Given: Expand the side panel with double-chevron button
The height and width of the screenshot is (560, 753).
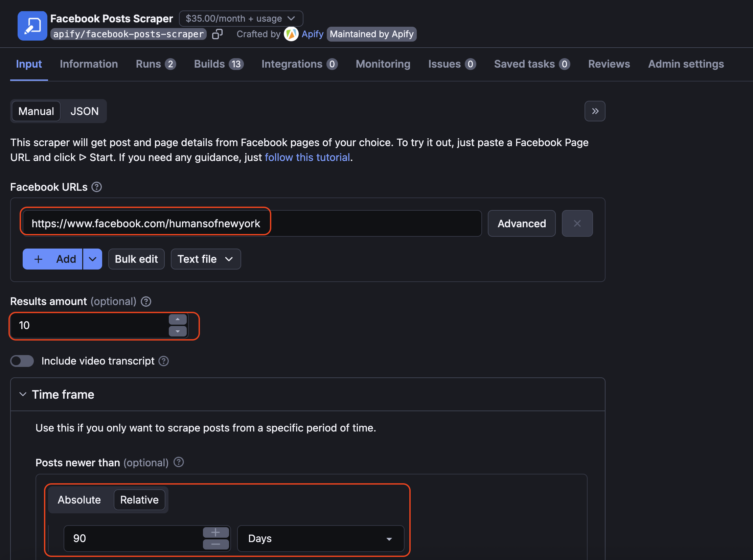Looking at the screenshot, I should coord(595,111).
